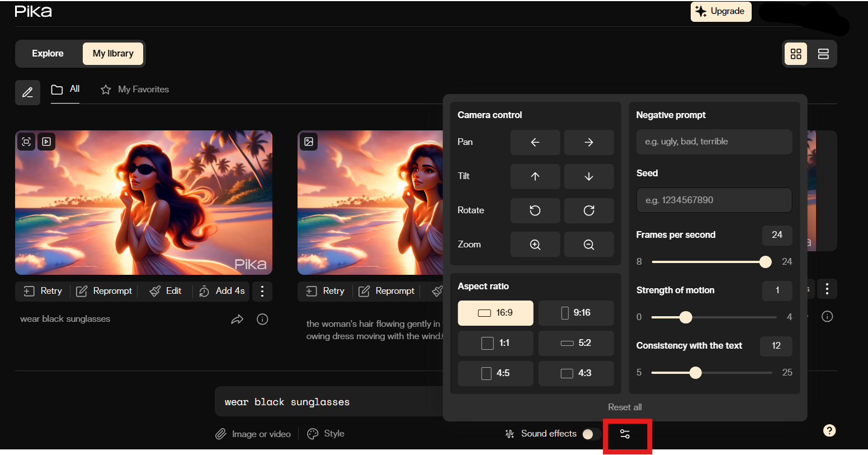Select the 9:16 aspect ratio
This screenshot has height=455, width=868.
pyautogui.click(x=575, y=313)
